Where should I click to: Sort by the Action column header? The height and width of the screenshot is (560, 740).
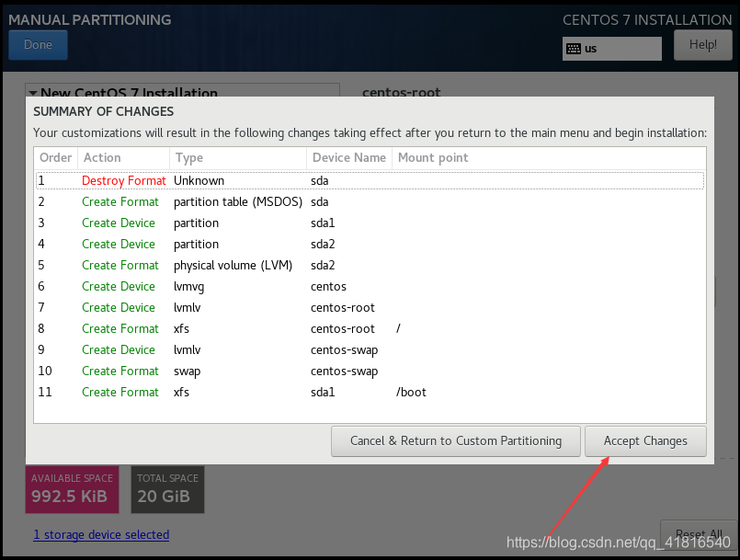[123, 158]
